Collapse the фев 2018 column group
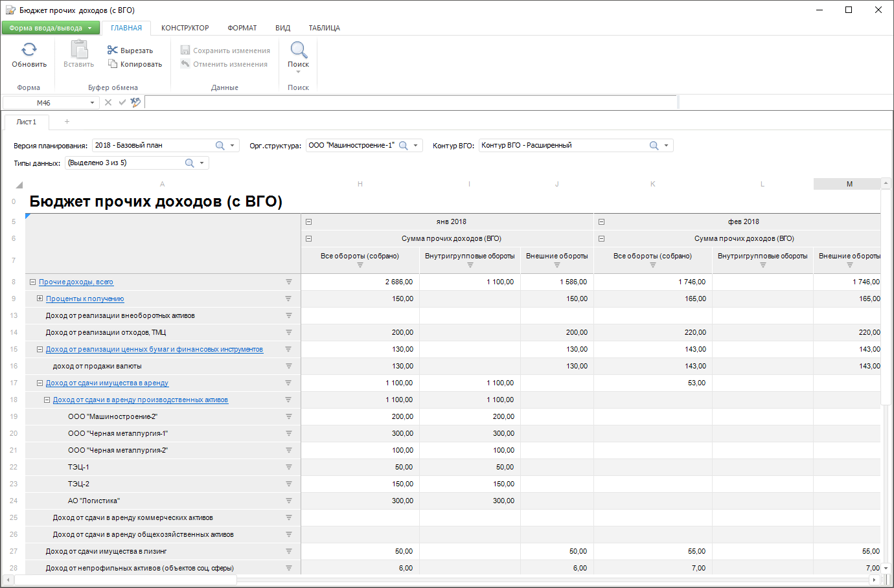 pos(602,221)
